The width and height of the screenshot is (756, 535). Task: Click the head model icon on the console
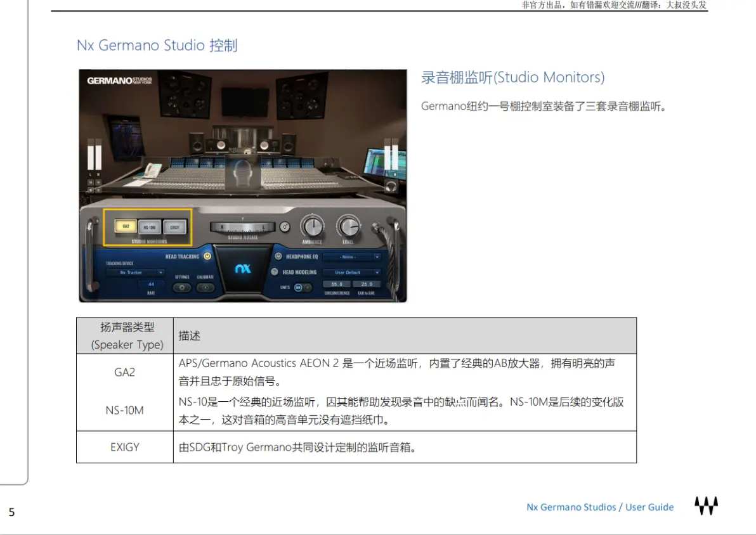242,174
